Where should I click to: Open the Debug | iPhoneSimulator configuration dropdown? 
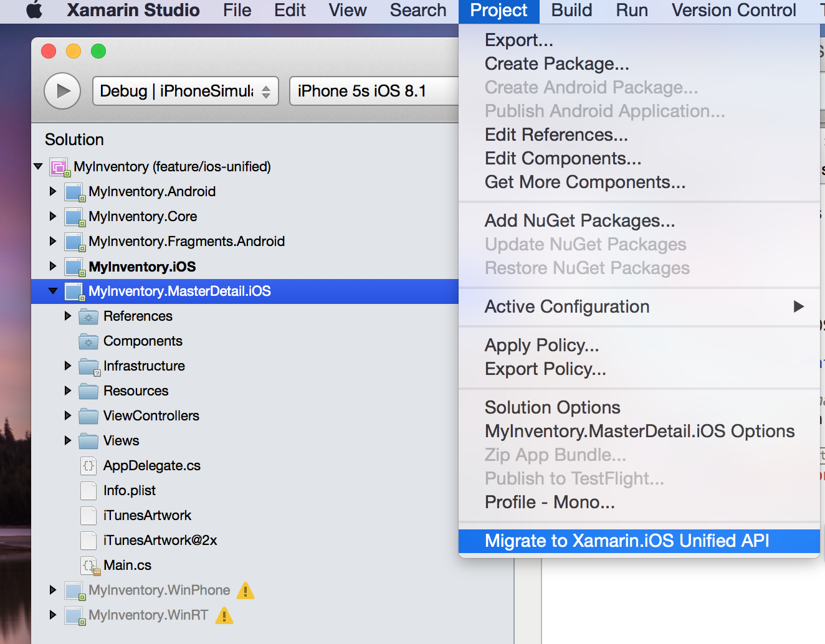[x=185, y=91]
